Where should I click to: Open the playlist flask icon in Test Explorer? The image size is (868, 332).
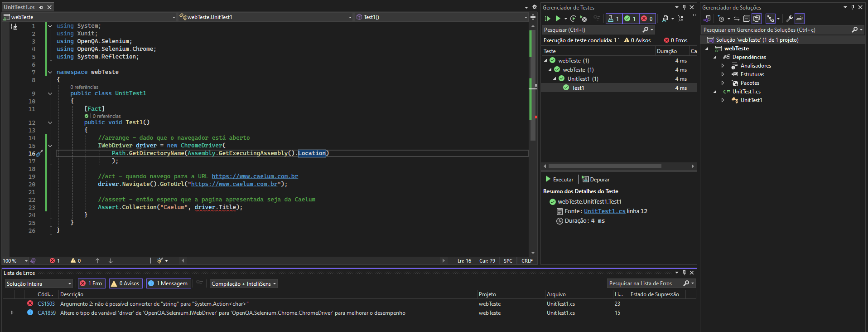click(664, 19)
